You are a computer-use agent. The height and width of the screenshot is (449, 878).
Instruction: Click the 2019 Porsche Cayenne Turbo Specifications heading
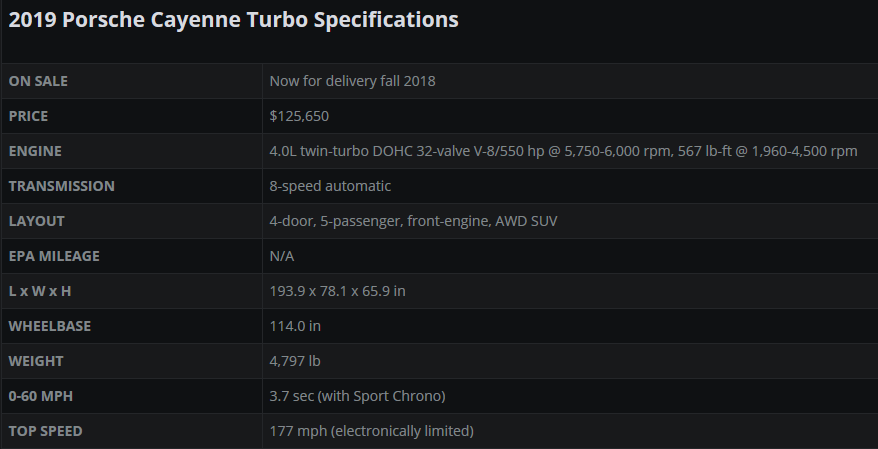pos(233,20)
